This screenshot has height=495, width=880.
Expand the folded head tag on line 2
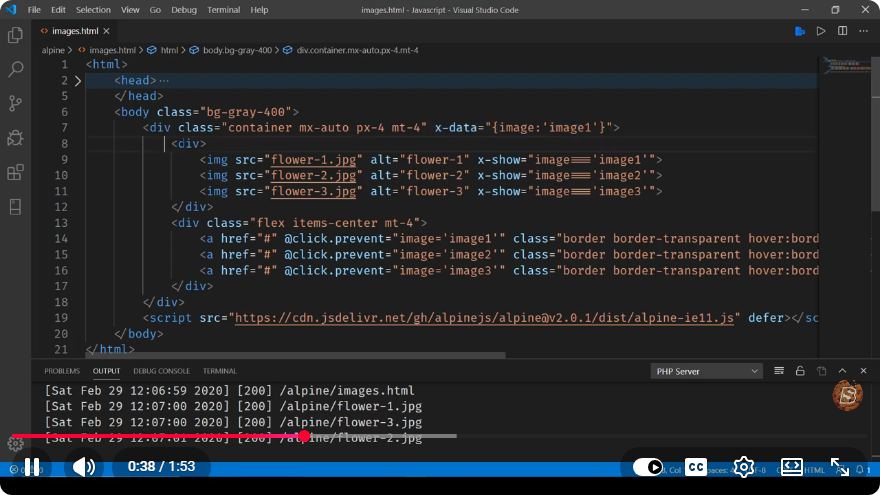point(78,81)
